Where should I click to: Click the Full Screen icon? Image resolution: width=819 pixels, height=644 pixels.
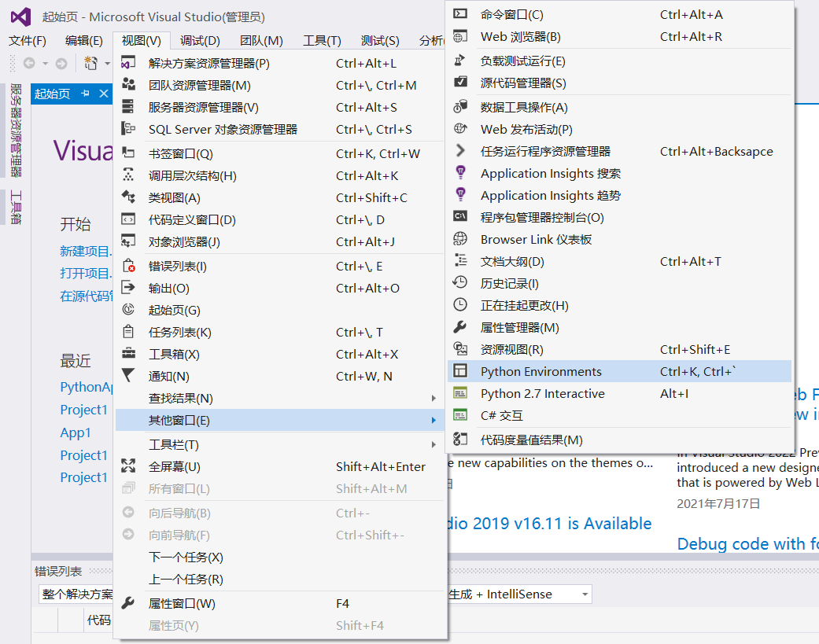[128, 466]
